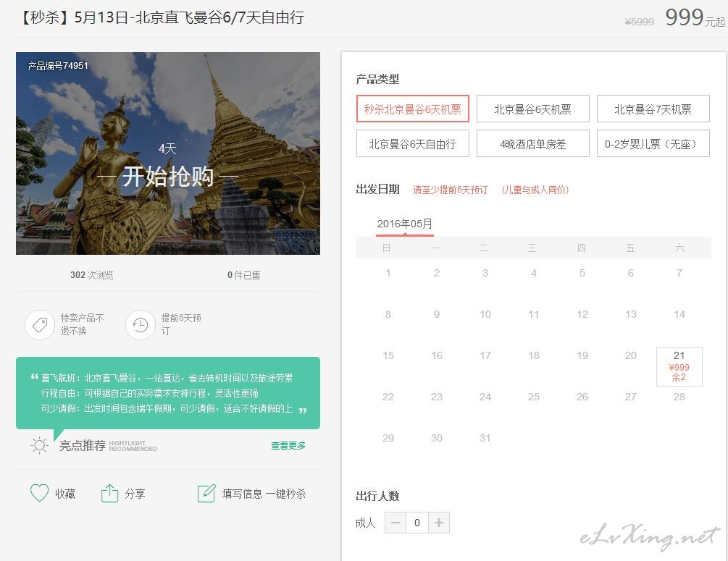
Task: Click date 28 in the calendar
Action: tap(679, 397)
